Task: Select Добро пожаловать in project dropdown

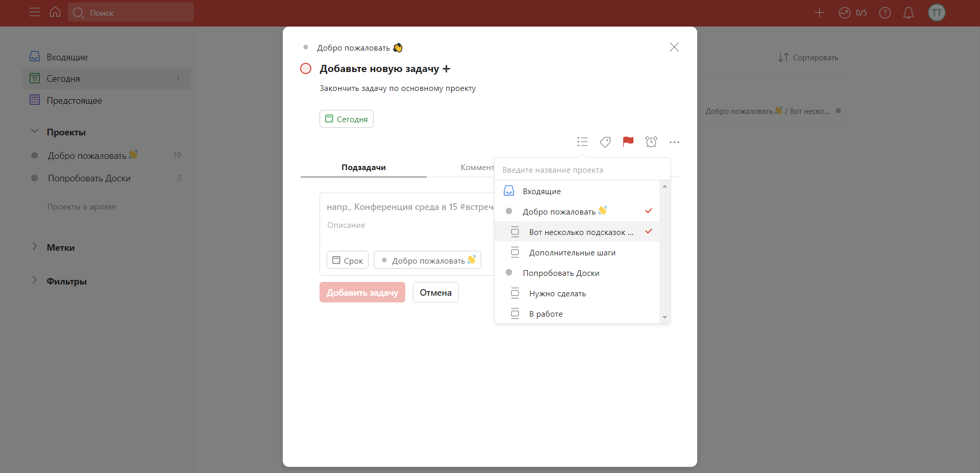Action: point(577,211)
